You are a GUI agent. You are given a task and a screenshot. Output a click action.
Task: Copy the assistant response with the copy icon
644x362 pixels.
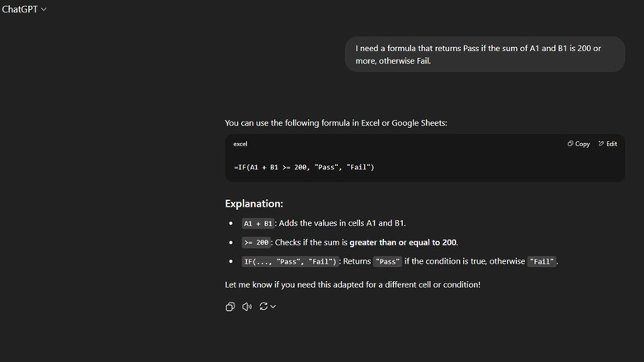pos(230,307)
